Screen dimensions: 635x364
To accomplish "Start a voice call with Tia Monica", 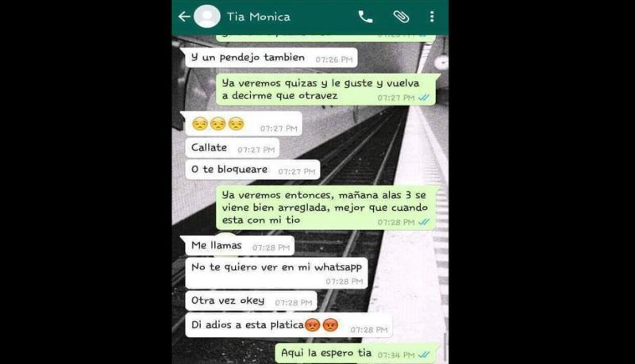I will 365,17.
